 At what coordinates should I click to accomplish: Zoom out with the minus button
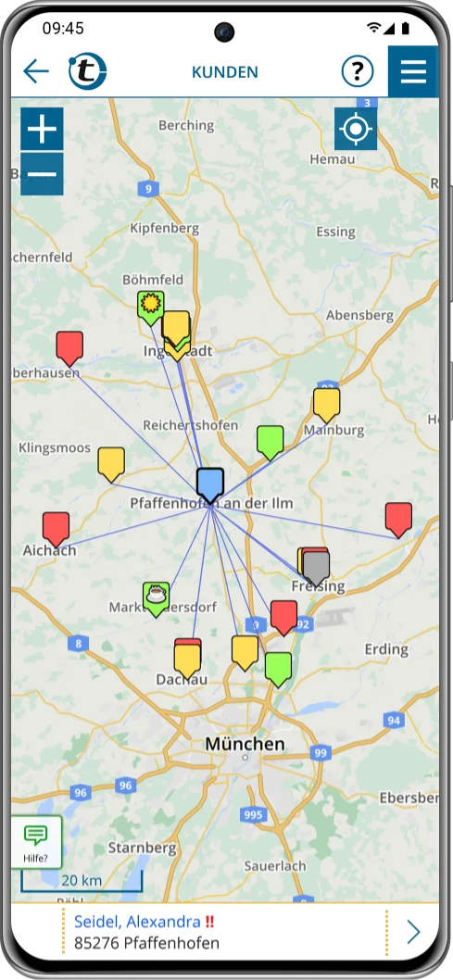click(42, 174)
